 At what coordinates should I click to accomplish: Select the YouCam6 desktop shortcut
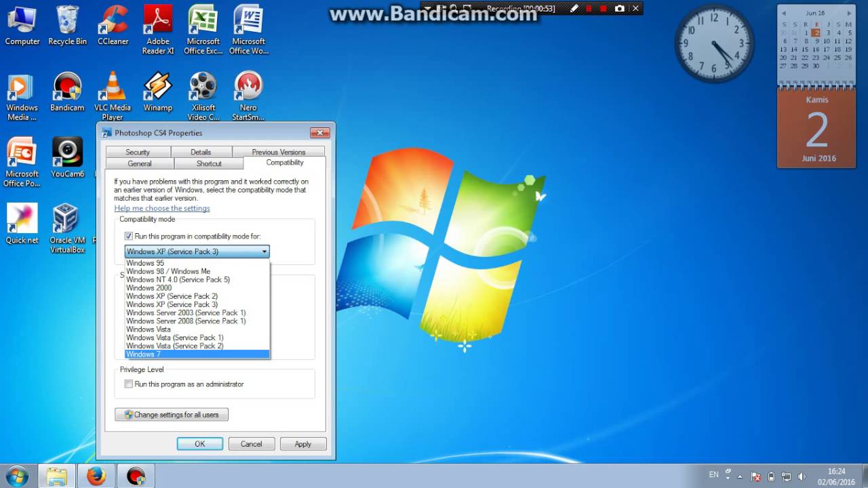pos(67,159)
